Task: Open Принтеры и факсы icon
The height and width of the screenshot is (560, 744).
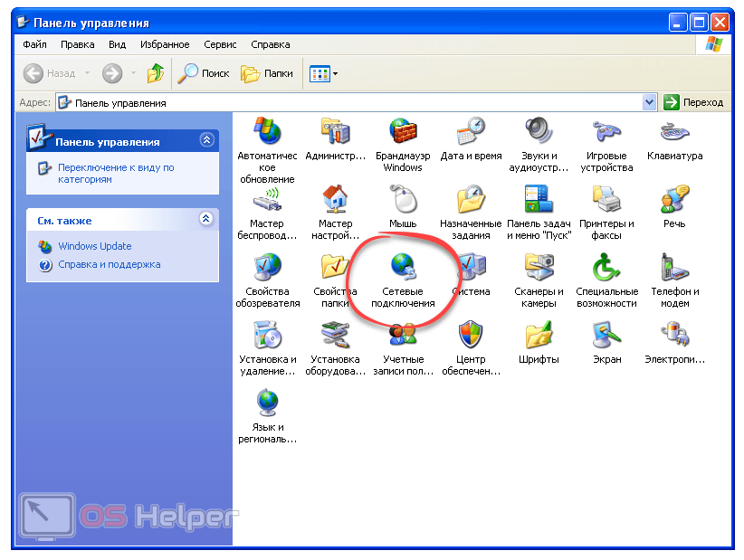Action: pyautogui.click(x=606, y=200)
